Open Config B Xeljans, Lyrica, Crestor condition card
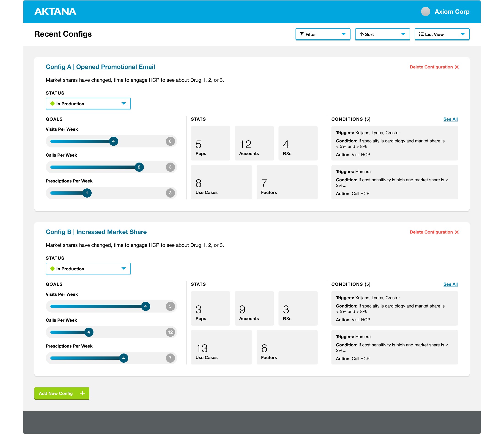504x435 pixels. click(394, 308)
